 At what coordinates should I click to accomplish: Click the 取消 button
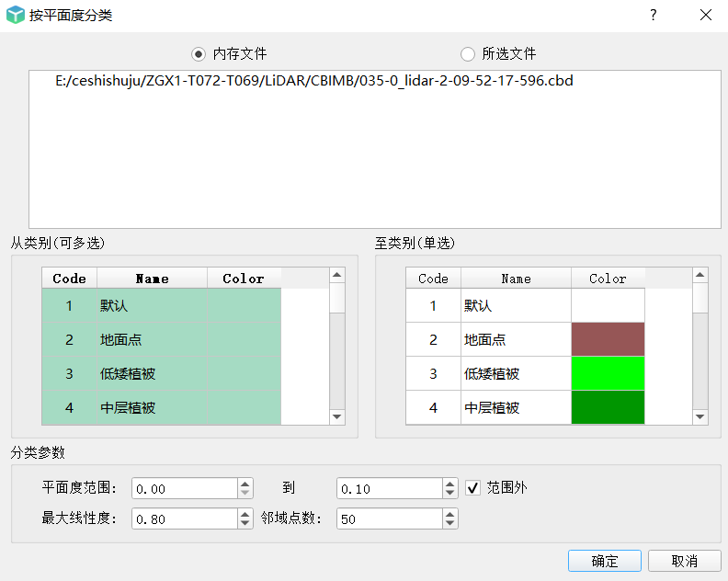pyautogui.click(x=685, y=561)
